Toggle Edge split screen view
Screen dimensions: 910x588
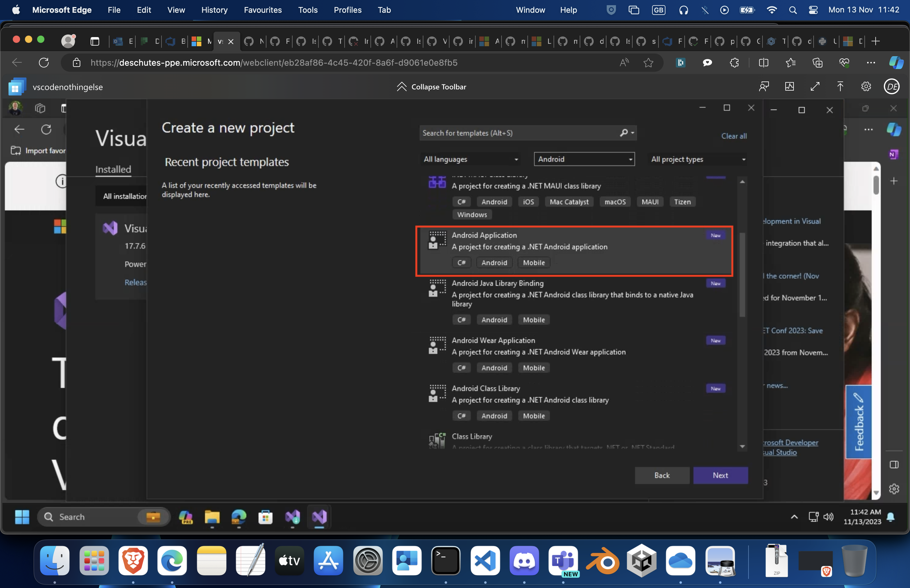(763, 63)
